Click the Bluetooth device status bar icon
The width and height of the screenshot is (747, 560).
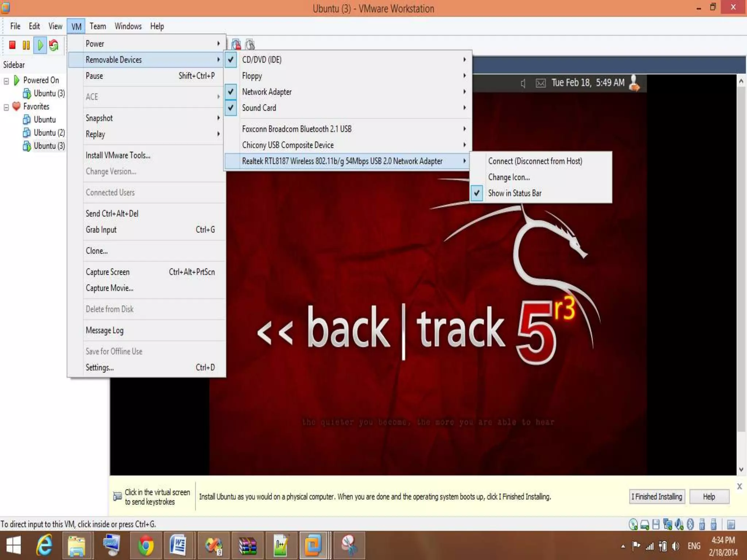(690, 525)
